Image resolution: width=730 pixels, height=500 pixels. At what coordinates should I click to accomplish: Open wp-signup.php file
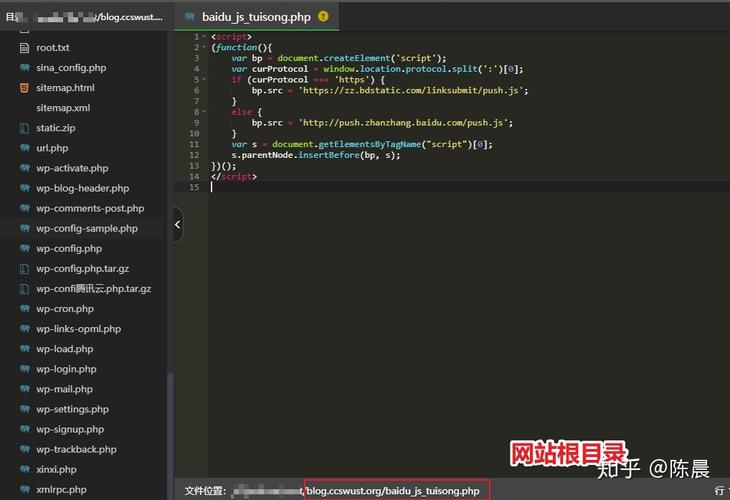[70, 429]
